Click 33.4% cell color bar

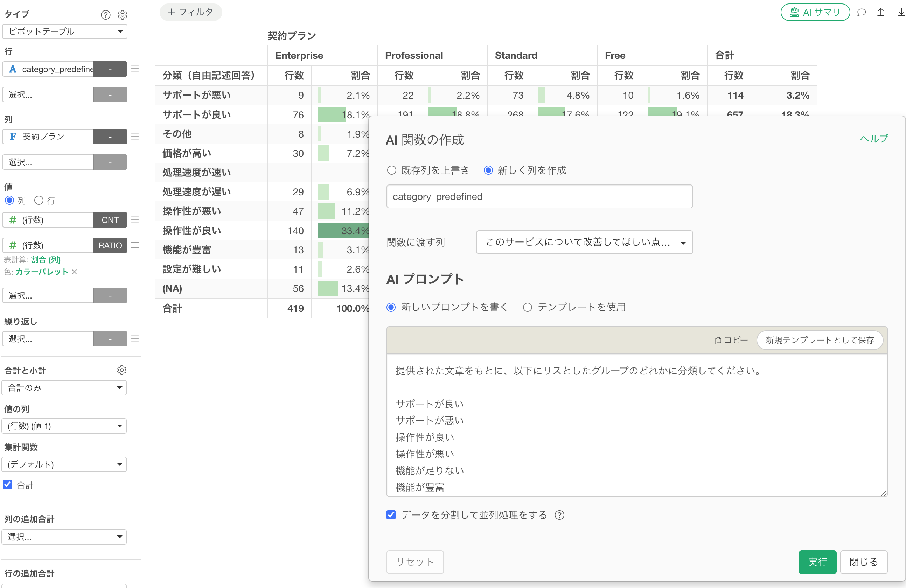pos(343,230)
